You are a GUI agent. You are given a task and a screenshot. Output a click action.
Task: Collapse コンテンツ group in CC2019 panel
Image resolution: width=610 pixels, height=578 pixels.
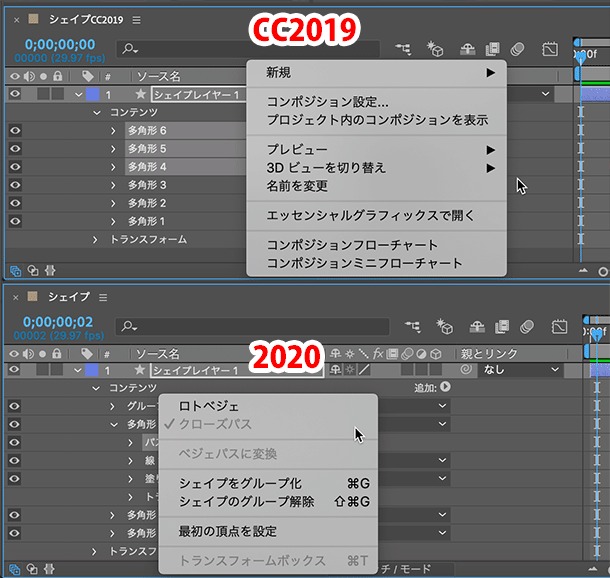point(96,113)
